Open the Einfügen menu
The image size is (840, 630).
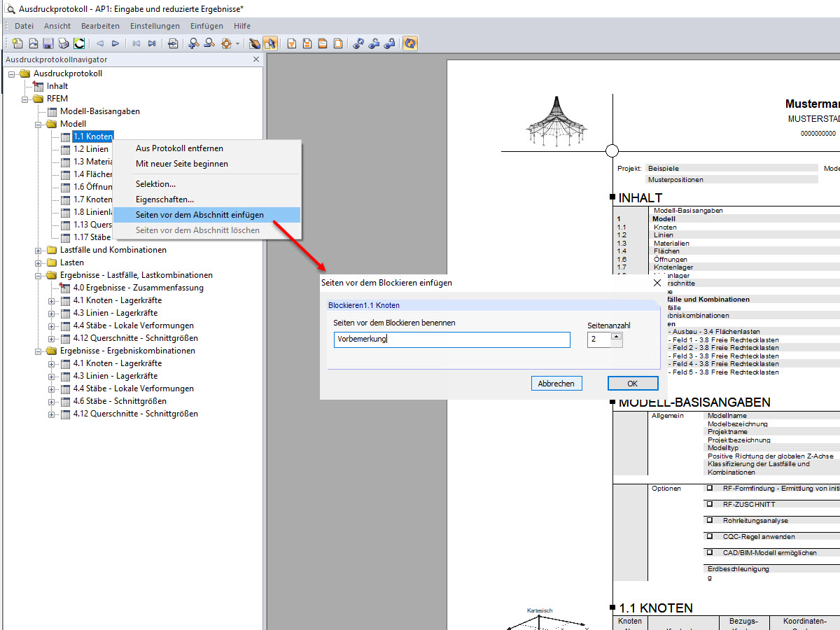pos(206,26)
